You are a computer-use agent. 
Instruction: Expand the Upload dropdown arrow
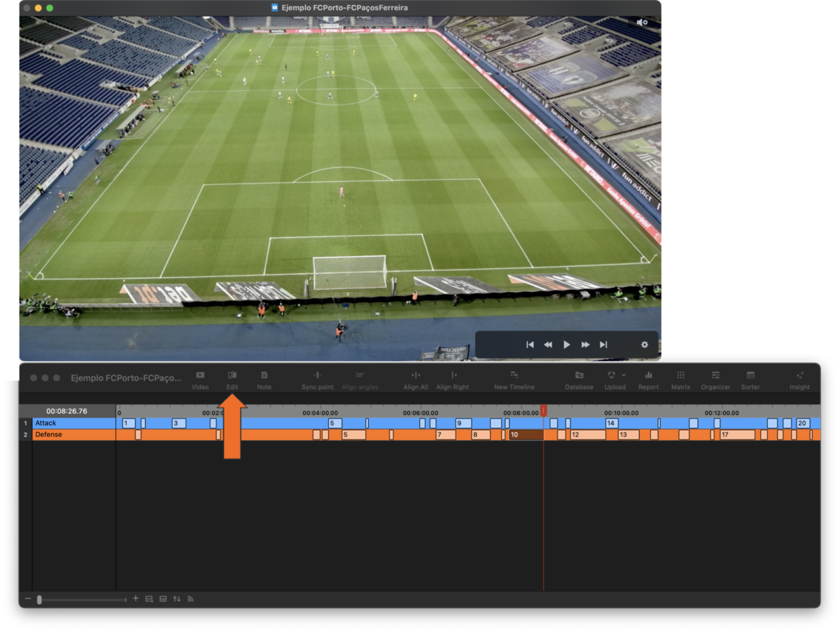(624, 376)
